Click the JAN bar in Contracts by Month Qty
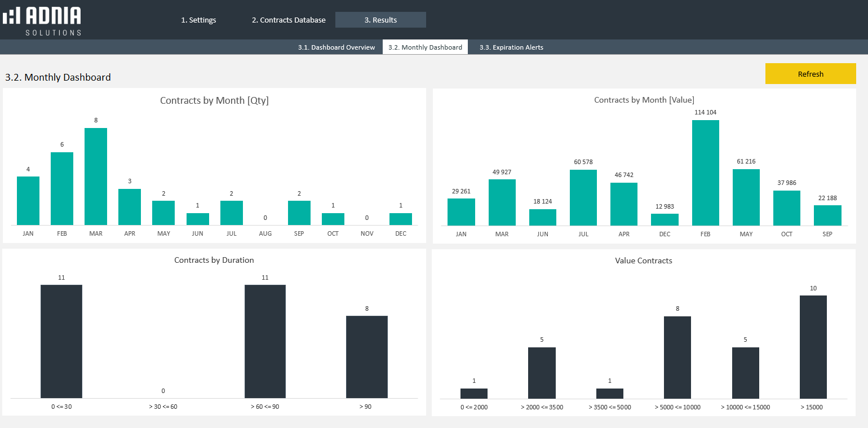 pos(28,201)
